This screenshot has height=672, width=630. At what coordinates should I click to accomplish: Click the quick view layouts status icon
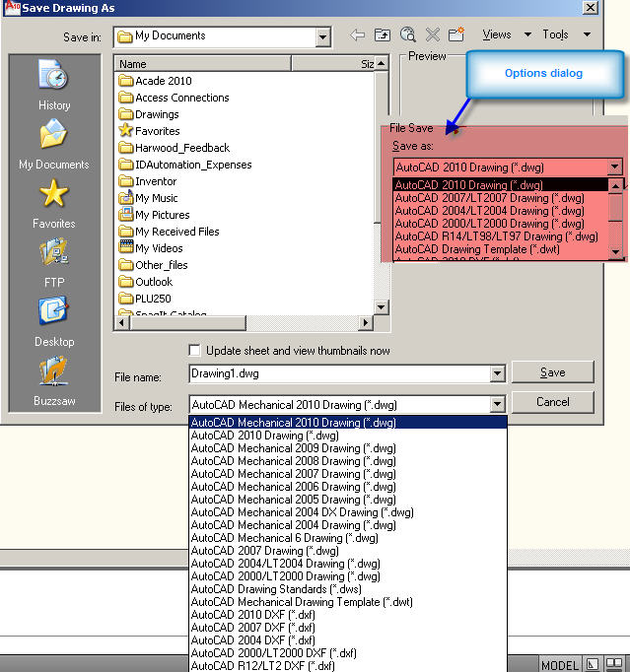(613, 664)
